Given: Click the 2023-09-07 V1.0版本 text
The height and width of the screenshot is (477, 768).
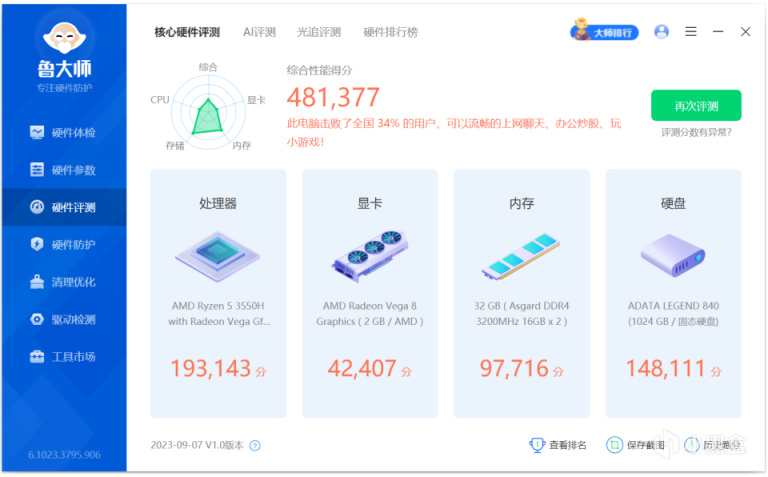Looking at the screenshot, I should pyautogui.click(x=197, y=445).
